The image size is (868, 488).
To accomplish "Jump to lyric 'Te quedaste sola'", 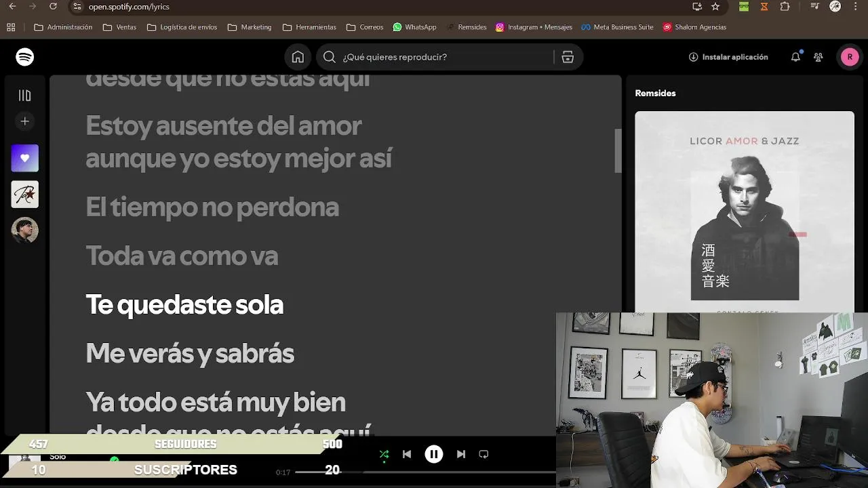I will 184,304.
